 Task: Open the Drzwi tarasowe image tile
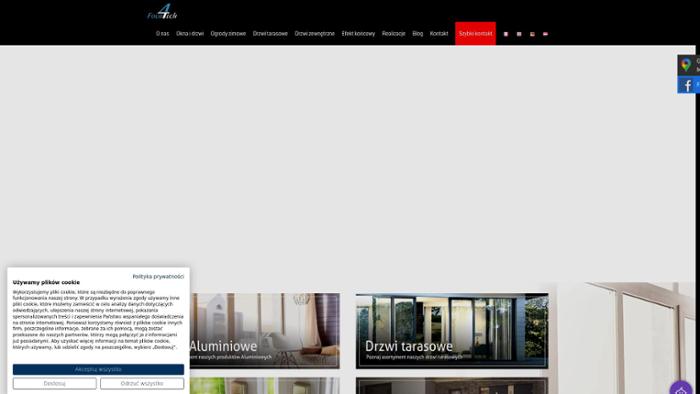tap(452, 331)
